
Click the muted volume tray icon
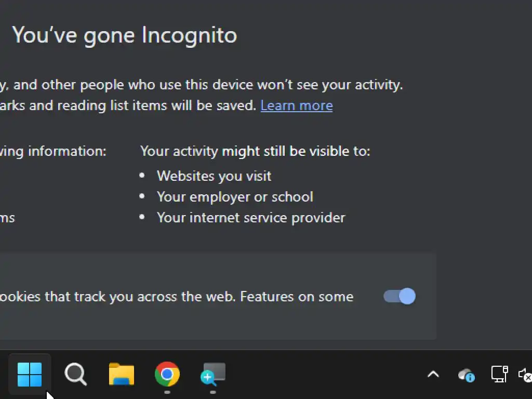click(x=525, y=374)
